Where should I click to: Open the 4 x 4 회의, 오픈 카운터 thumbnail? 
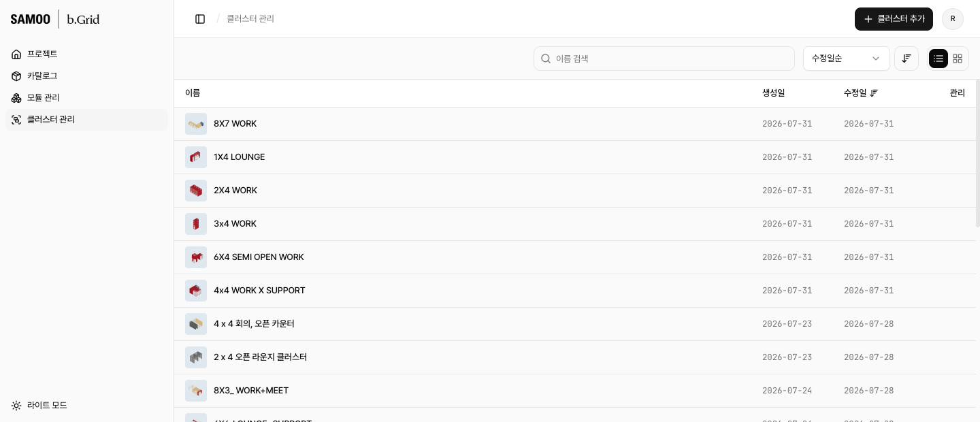click(196, 324)
